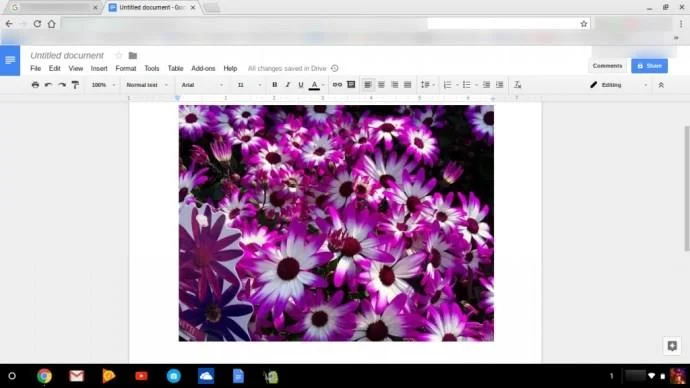Viewport: 690px width, 388px height.
Task: Open the Normal text style dropdown
Action: 147,85
